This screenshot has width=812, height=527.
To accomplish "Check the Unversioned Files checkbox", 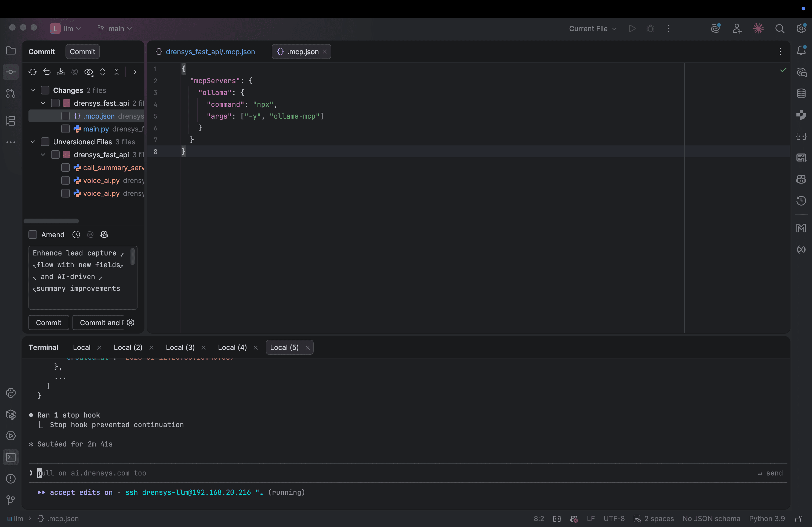I will [45, 142].
